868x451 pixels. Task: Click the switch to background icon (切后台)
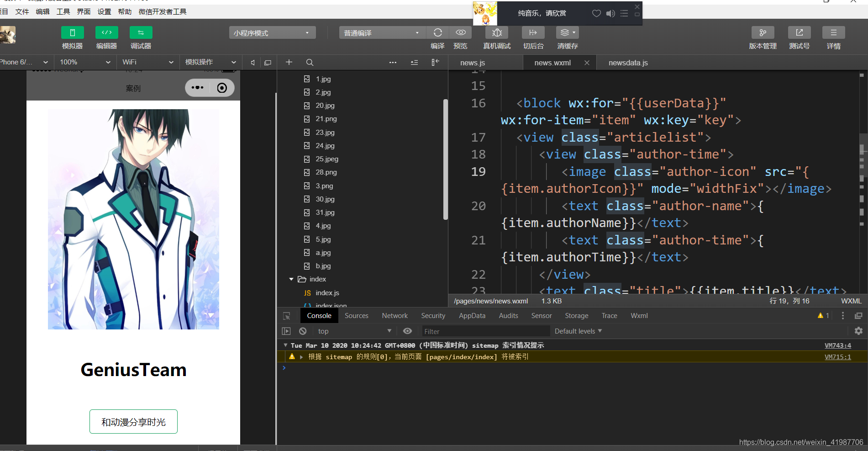[533, 32]
